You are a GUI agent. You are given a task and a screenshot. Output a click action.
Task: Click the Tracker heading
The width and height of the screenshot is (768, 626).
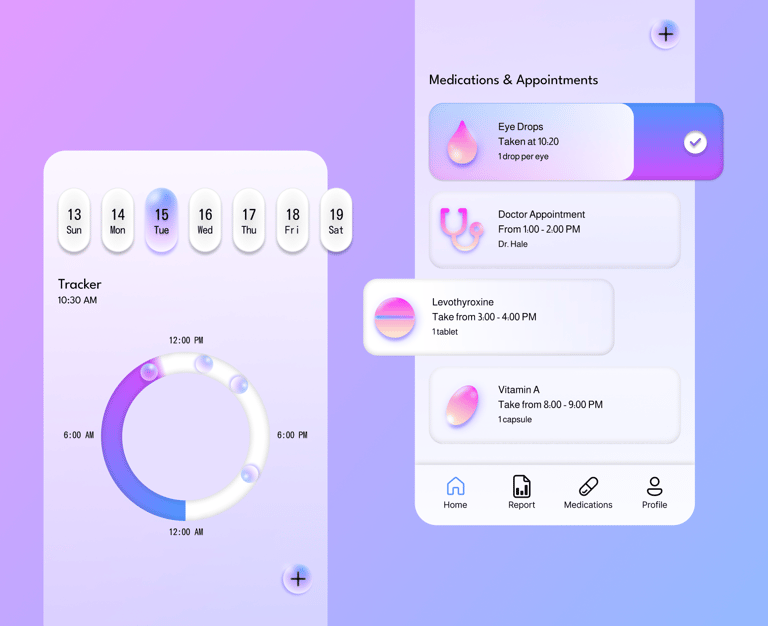point(79,284)
